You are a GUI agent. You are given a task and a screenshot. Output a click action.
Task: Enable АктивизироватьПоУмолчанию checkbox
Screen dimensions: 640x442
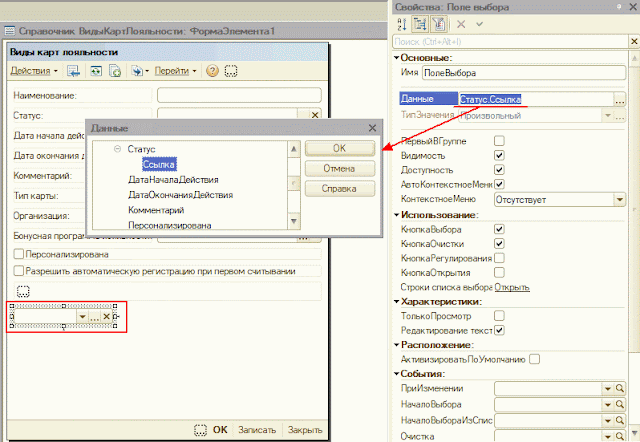click(x=534, y=359)
